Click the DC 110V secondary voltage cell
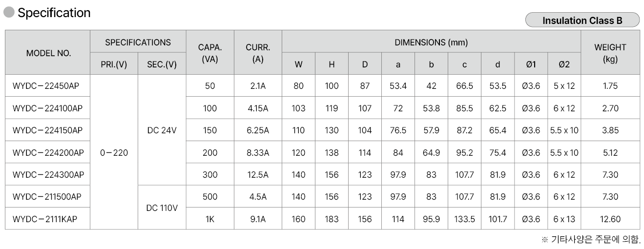Image resolution: width=644 pixels, height=249 pixels. click(162, 208)
